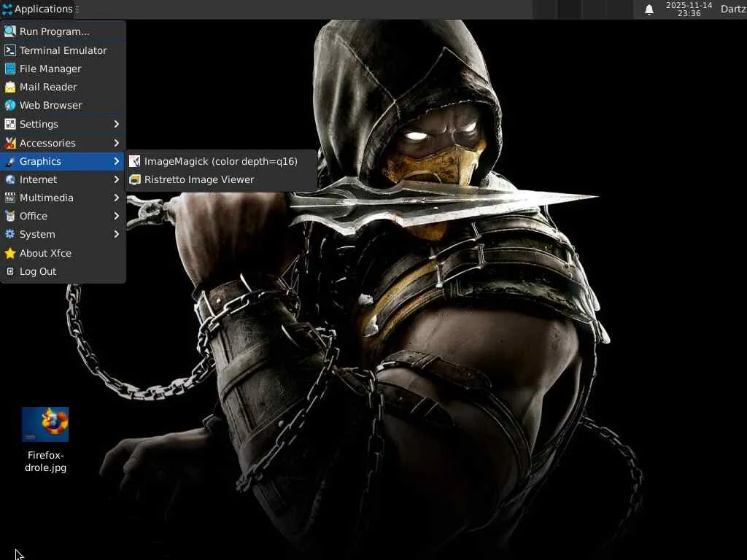Click the Ristretto Image Viewer icon
Screen dimensions: 747x560
135,179
